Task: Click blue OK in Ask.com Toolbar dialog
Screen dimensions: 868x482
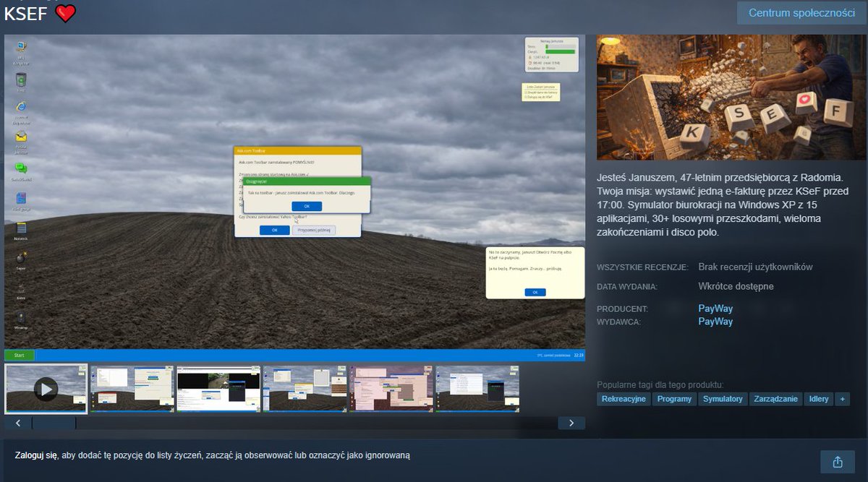Action: tap(275, 230)
